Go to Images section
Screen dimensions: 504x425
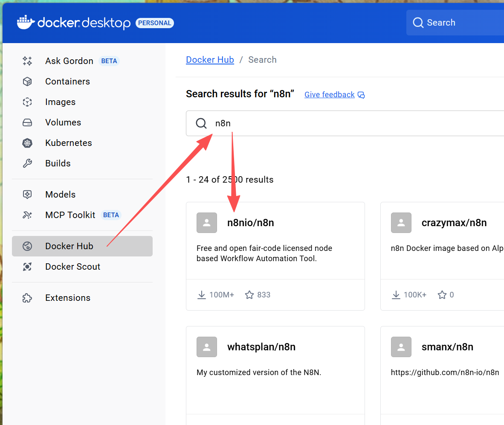point(82,102)
